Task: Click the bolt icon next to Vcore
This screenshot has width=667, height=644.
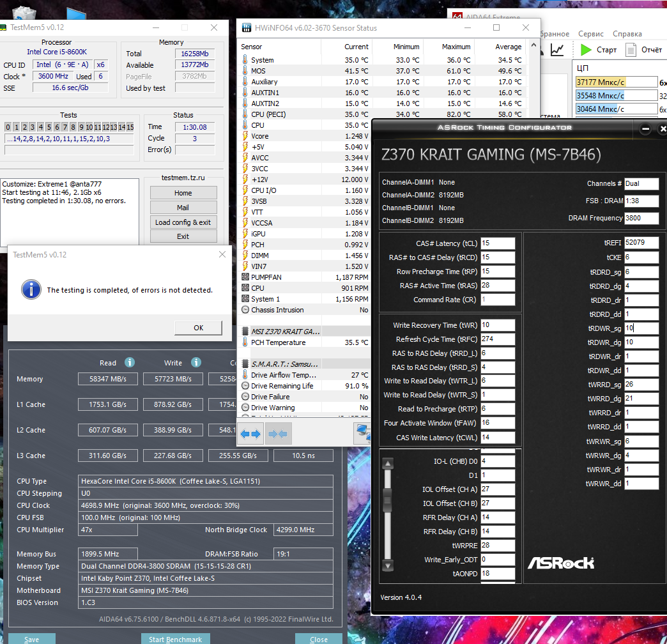Action: coord(245,136)
